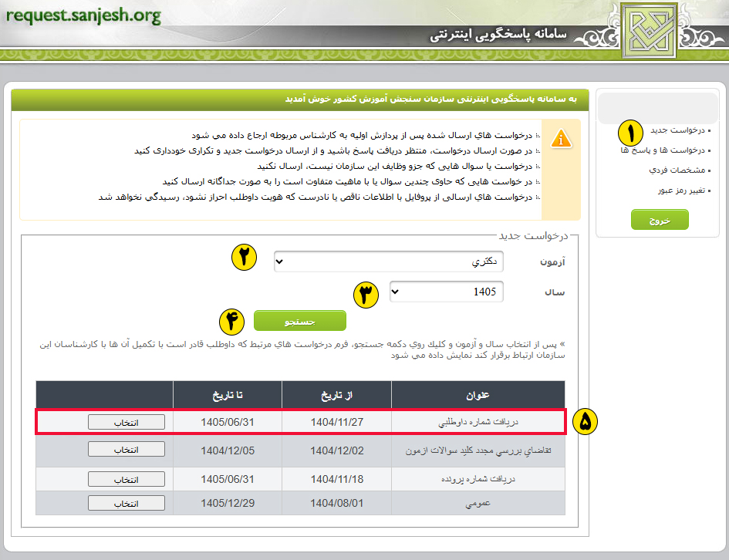Screen dimensions: 729x560
Task: Open the آزمون dropdown showing دکتري
Action: click(x=388, y=261)
